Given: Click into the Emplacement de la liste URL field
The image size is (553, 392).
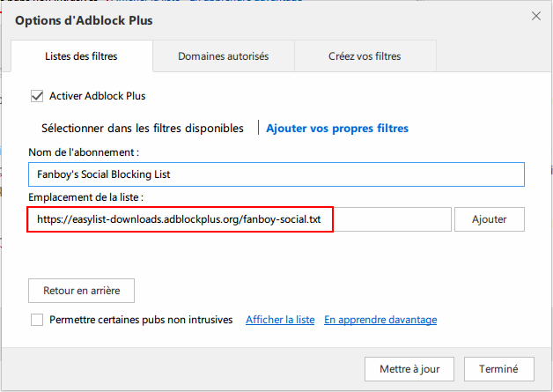Looking at the screenshot, I should [240, 219].
